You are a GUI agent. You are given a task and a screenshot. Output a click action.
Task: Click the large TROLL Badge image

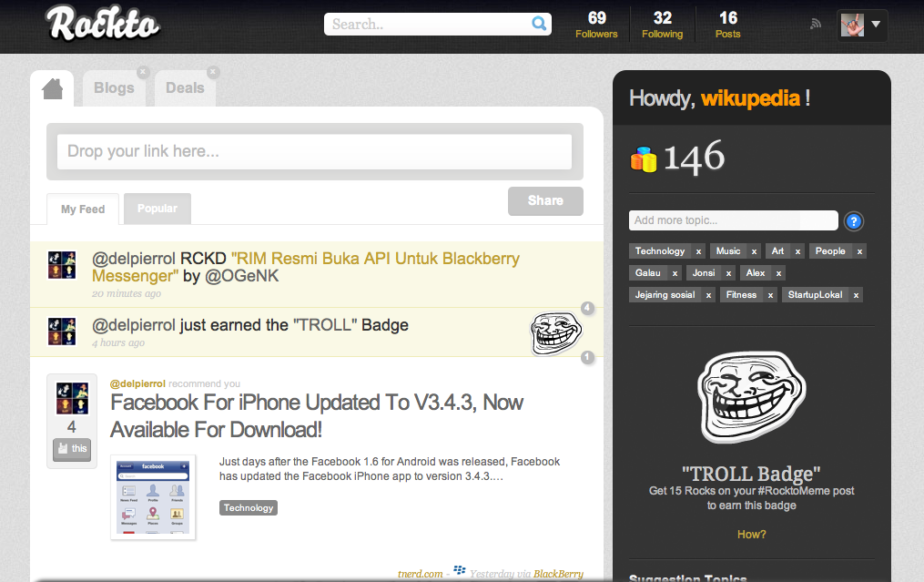(752, 397)
